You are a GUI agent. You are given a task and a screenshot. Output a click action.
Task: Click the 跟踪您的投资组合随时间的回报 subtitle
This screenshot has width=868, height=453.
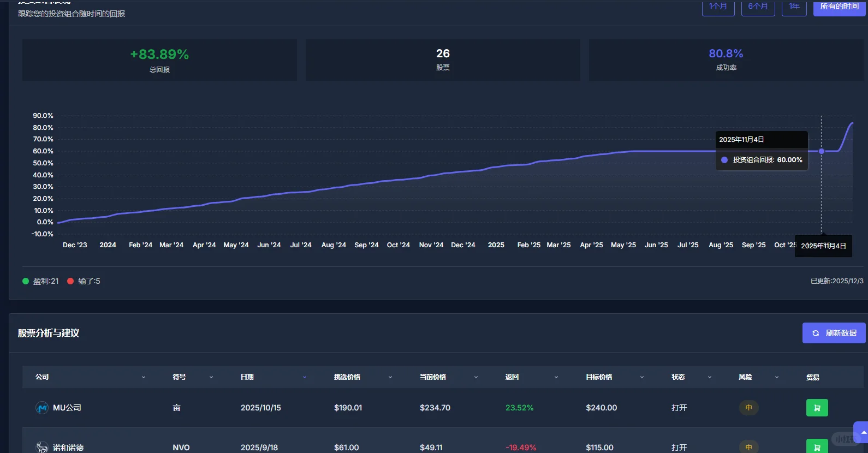click(x=72, y=14)
